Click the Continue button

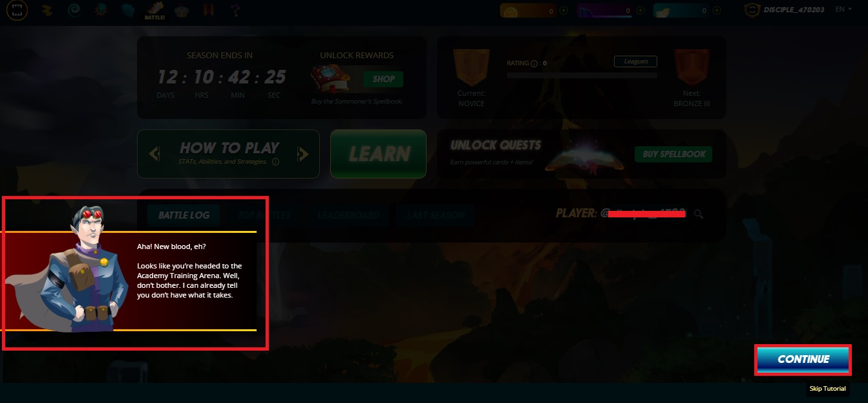(x=803, y=359)
